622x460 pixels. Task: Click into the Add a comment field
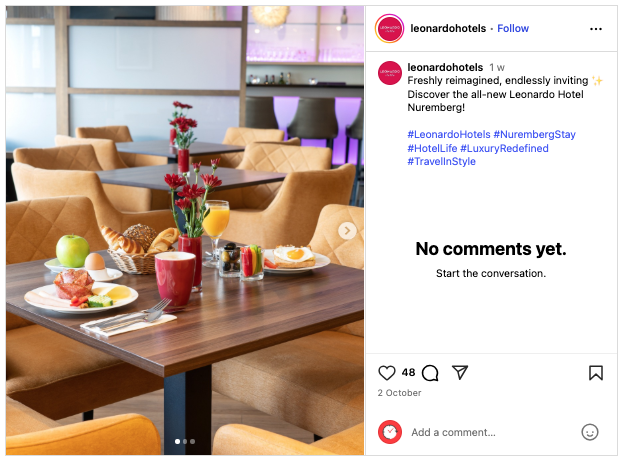click(492, 432)
